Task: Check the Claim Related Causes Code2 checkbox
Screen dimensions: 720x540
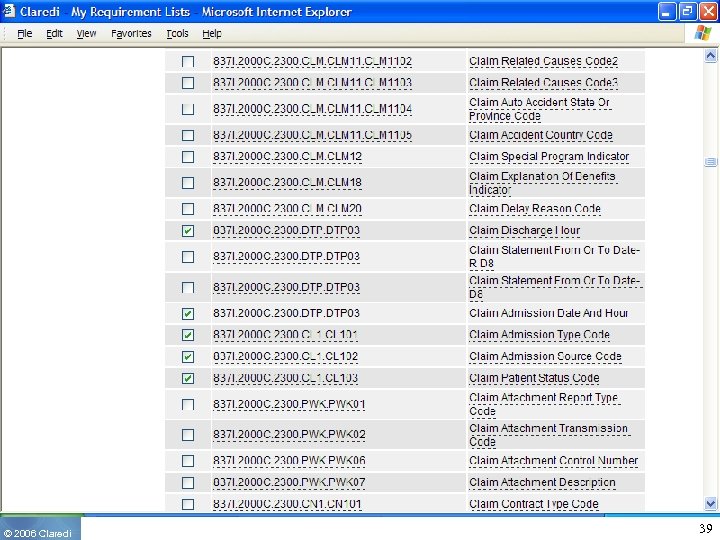Action: click(x=188, y=62)
